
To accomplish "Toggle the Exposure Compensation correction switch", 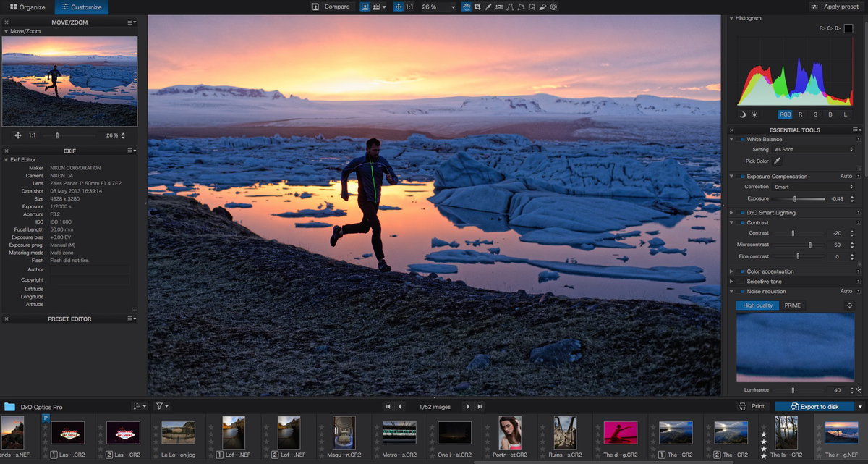I will tap(741, 176).
